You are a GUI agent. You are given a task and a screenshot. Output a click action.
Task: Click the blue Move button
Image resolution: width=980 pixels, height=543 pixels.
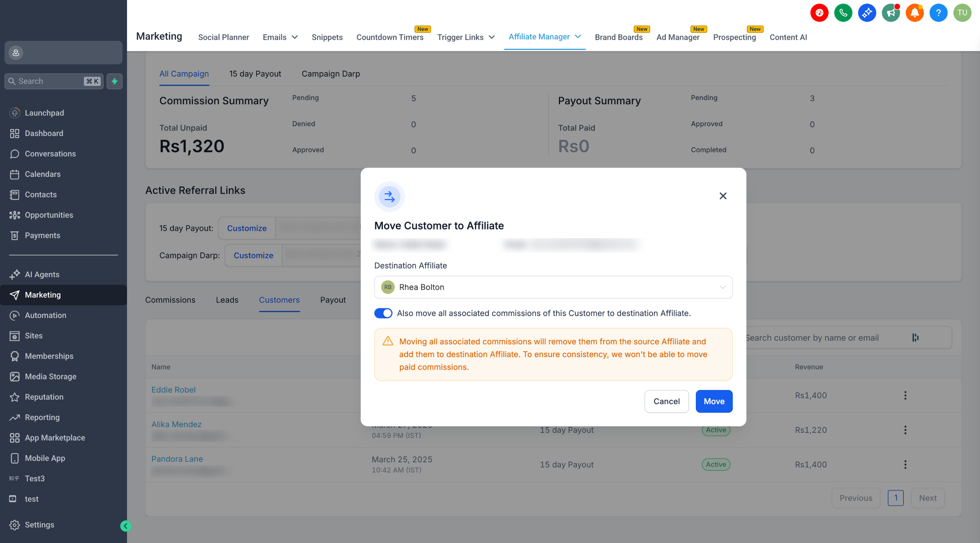[x=714, y=401]
